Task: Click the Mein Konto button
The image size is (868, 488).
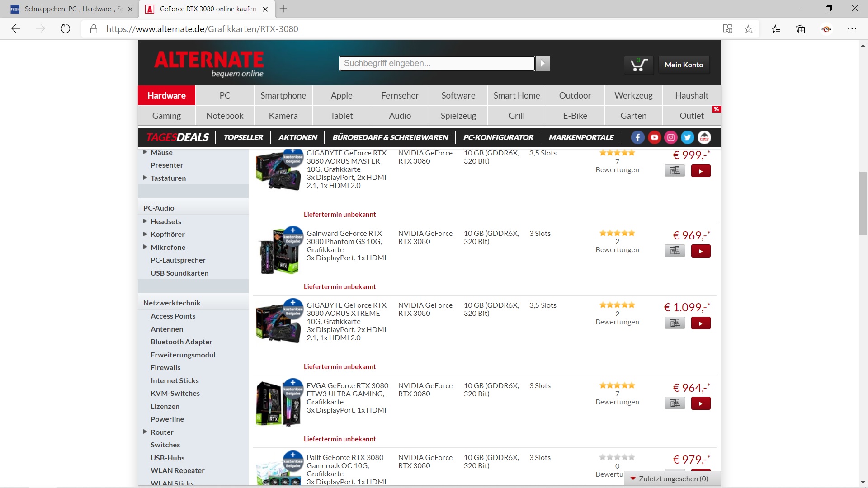Action: 684,65
